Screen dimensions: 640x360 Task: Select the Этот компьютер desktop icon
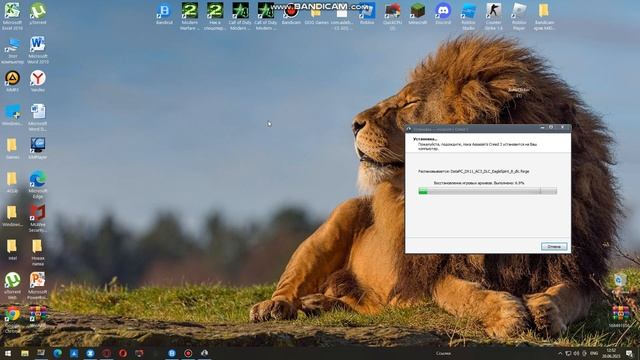(x=12, y=50)
